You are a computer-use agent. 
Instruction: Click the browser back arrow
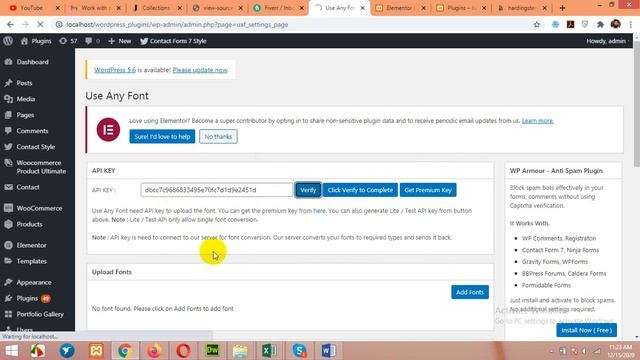point(10,24)
